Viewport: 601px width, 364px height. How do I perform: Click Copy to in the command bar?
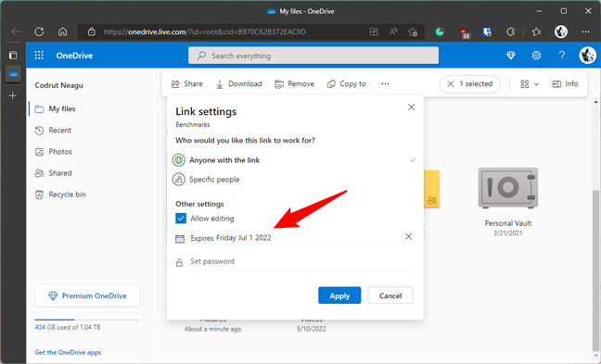coord(347,84)
